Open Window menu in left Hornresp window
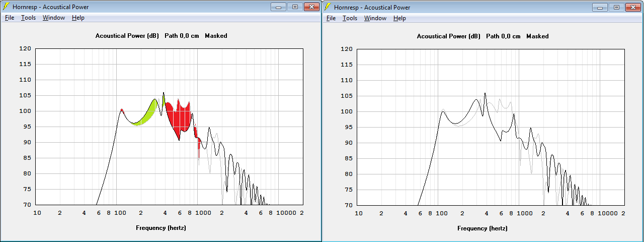The height and width of the screenshot is (242, 644). point(54,18)
